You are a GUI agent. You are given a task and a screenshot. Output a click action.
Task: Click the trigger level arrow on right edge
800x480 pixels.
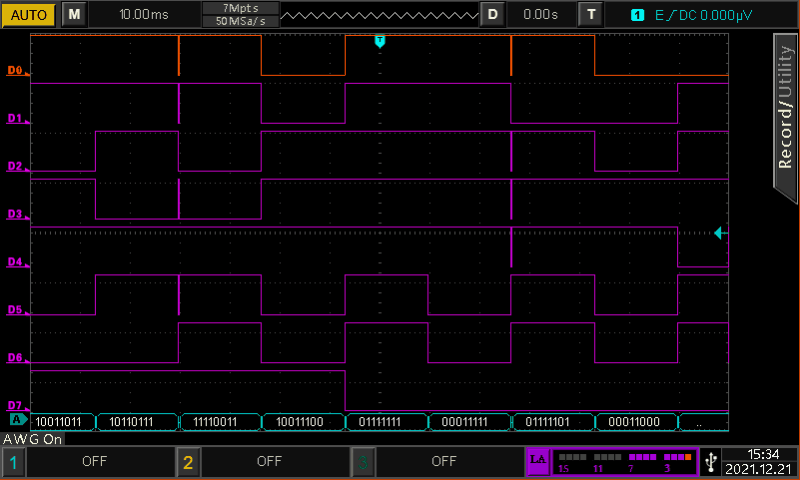[719, 233]
